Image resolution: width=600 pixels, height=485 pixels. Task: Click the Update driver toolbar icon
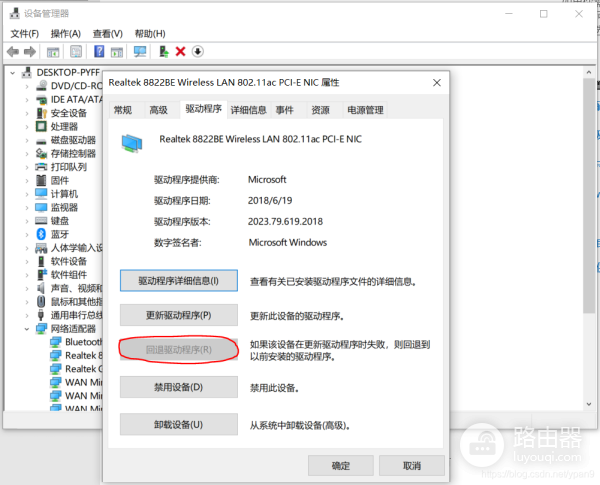(164, 51)
